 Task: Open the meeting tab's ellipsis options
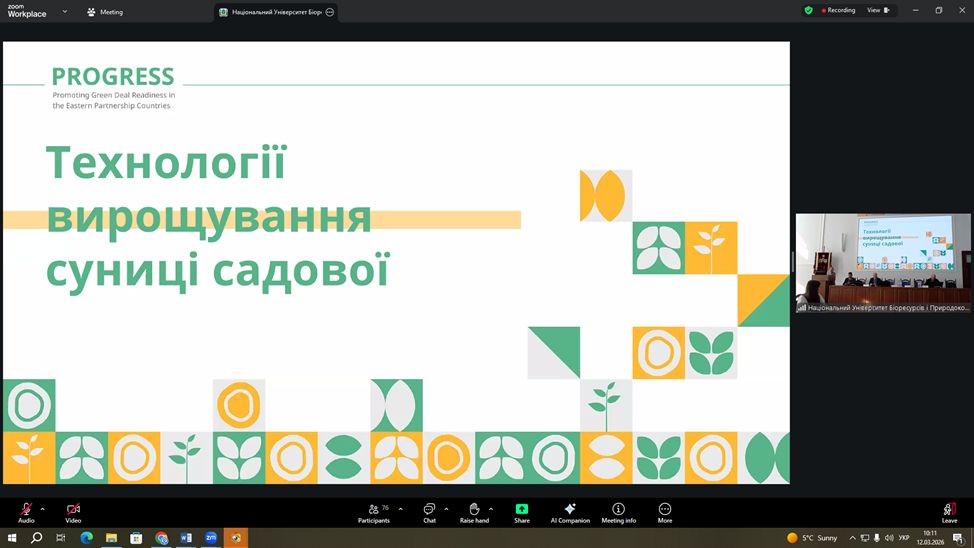click(330, 12)
